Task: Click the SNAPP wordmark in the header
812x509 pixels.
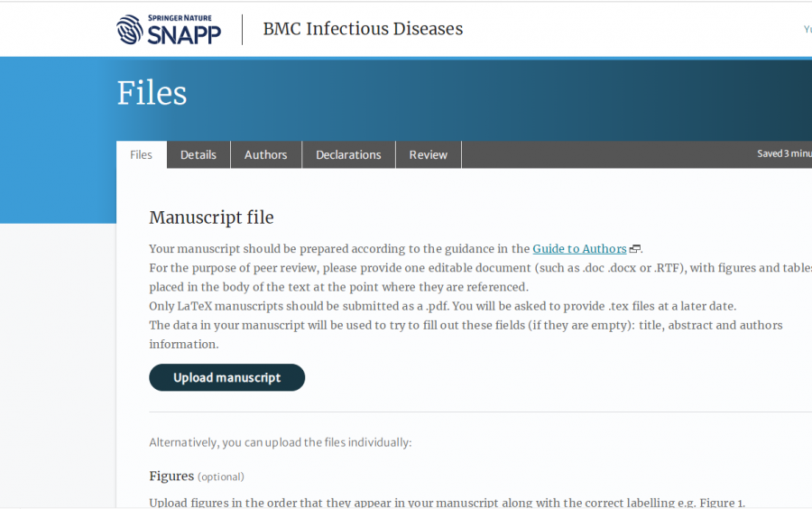Action: (183, 34)
